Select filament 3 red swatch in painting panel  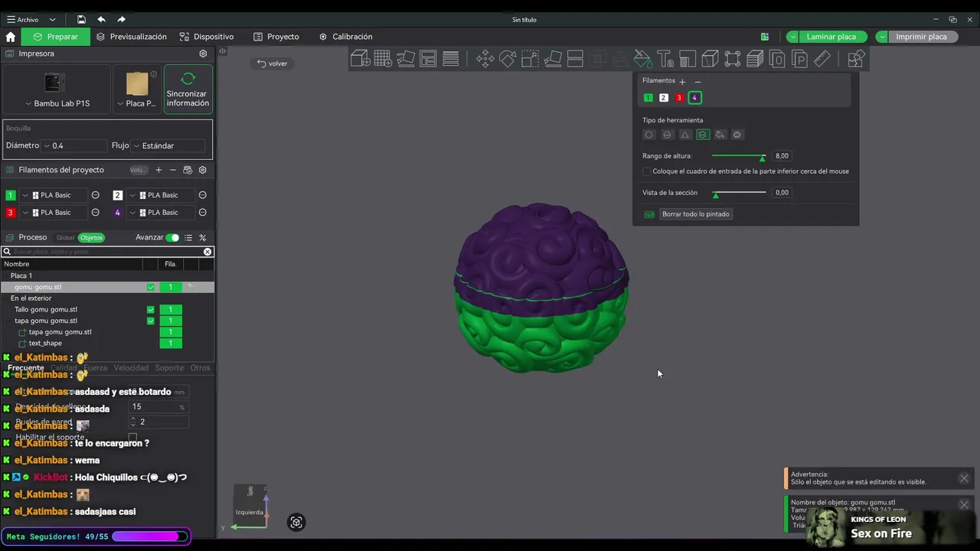tap(679, 98)
